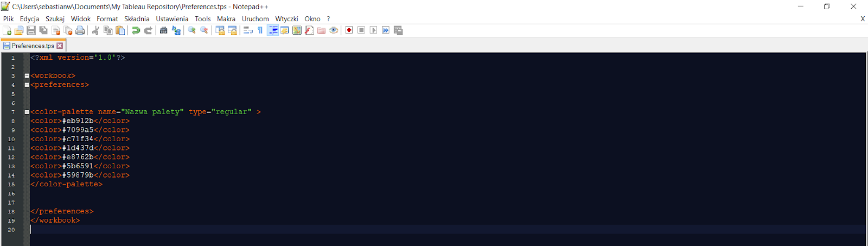Play the recorded macro
The height and width of the screenshot is (246, 868).
pos(373,30)
